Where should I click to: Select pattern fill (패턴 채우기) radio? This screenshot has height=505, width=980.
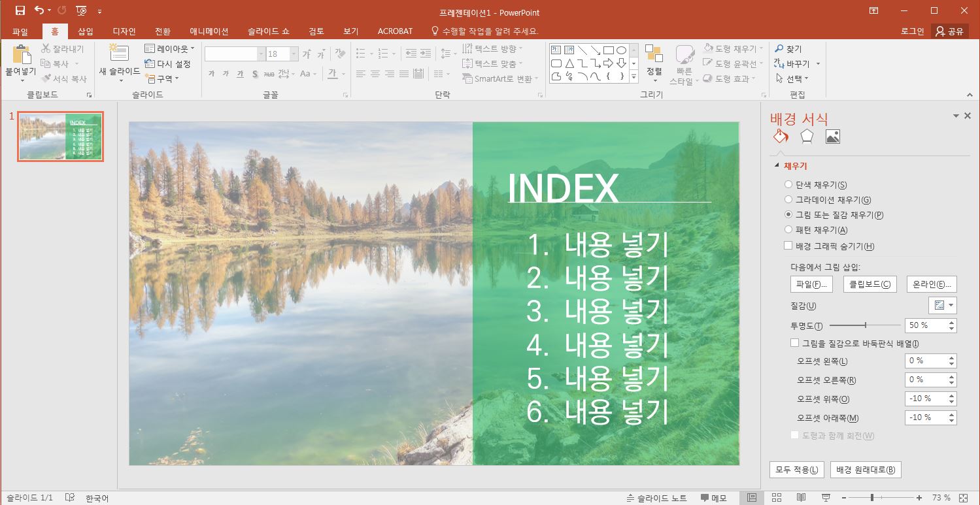(788, 229)
